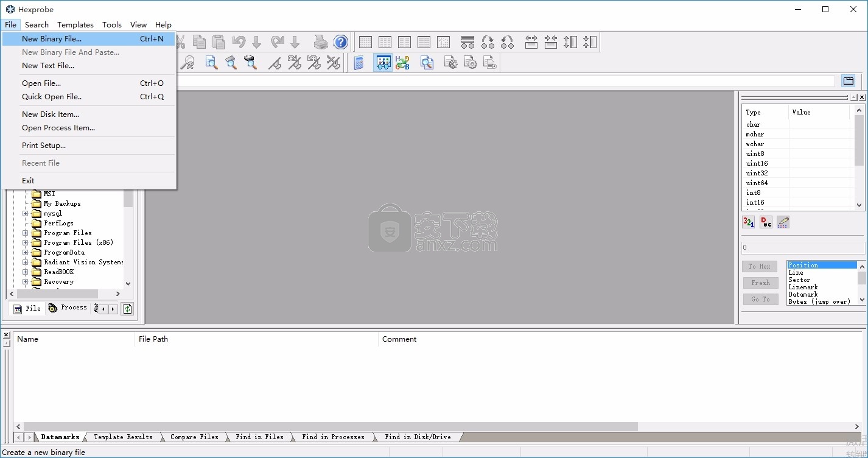Click the Cut scissors toolbar icon
The height and width of the screenshot is (458, 868).
[x=180, y=41]
